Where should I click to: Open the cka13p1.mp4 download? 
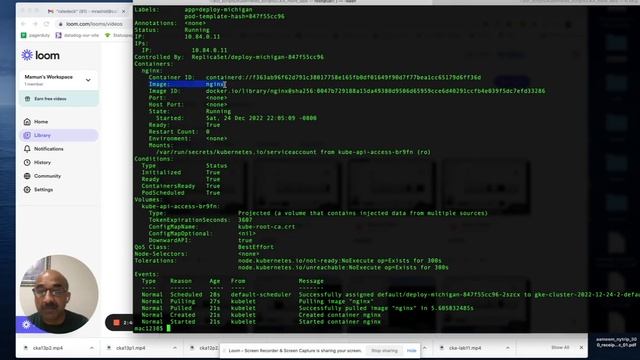(x=131, y=348)
